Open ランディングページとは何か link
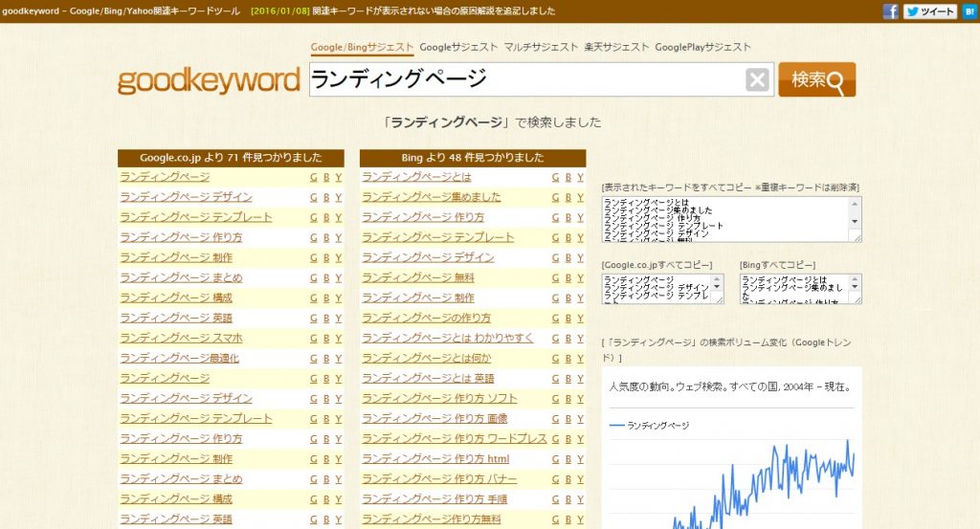The image size is (980, 529). coord(426,358)
